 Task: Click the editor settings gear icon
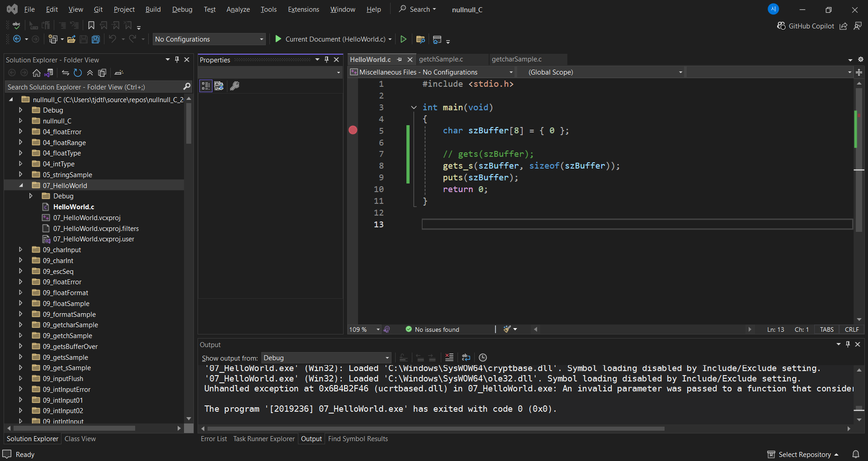(x=861, y=60)
